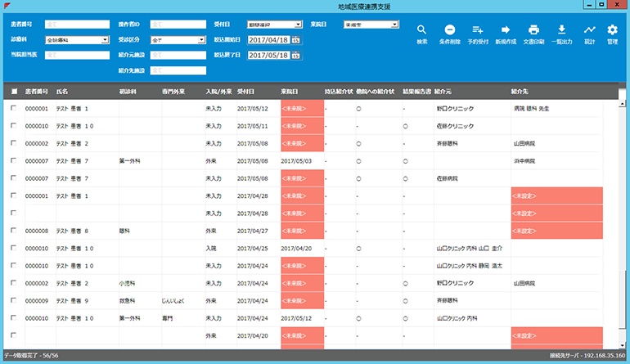Select red <未来院> cell in 佐藤クリニック row
The image size is (630, 364).
[302, 126]
